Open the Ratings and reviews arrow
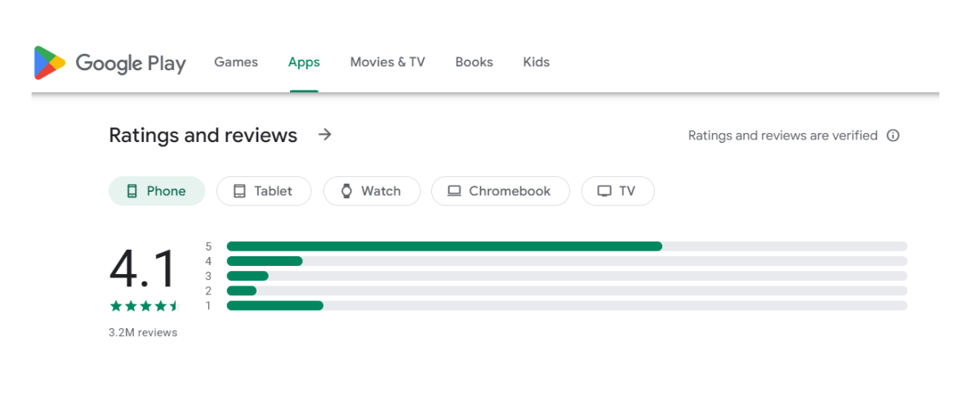Image resolution: width=980 pixels, height=408 pixels. 325,135
